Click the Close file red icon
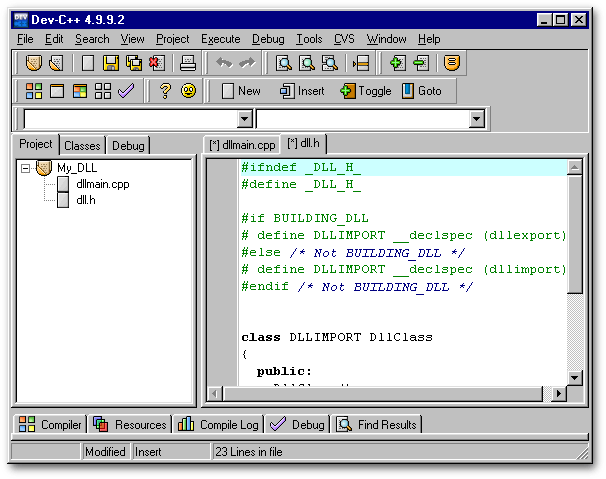 click(156, 63)
